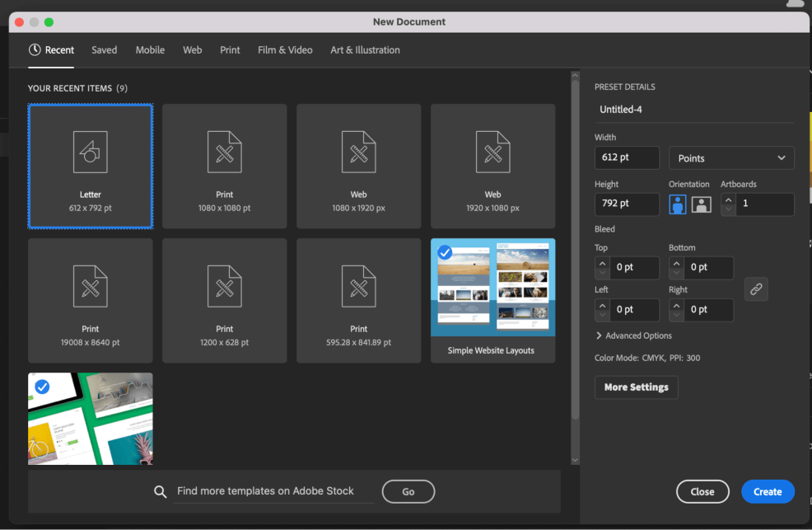Switch orientation to landscape

pos(701,204)
